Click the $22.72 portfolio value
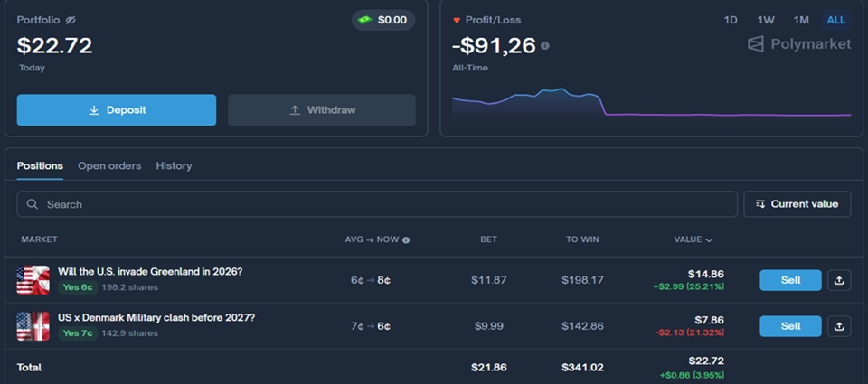868x384 pixels. pos(55,45)
